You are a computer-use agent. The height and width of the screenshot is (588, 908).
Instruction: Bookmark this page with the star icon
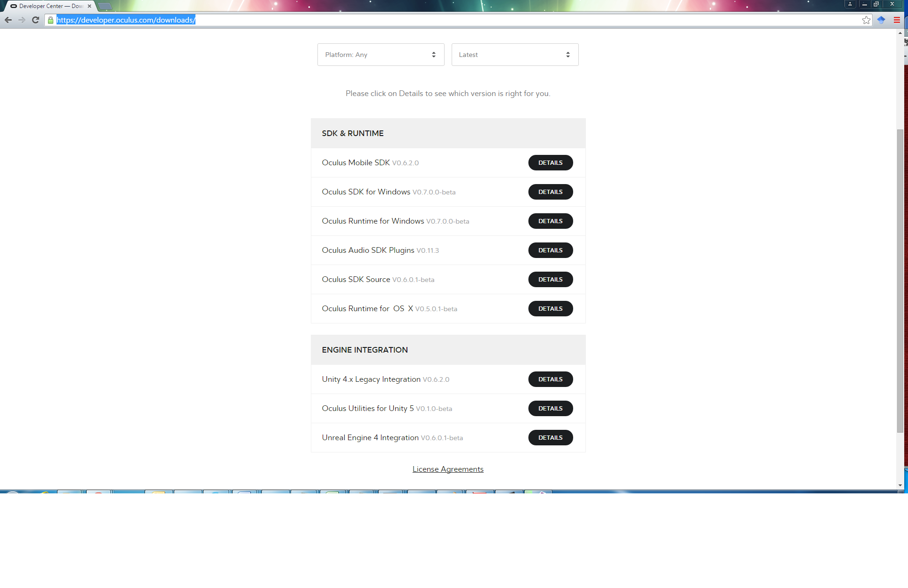coord(866,20)
